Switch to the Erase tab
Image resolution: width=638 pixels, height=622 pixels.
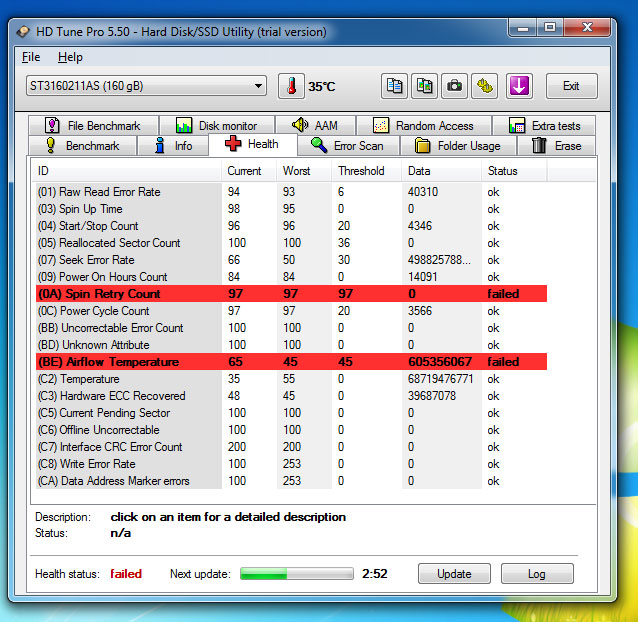click(556, 146)
